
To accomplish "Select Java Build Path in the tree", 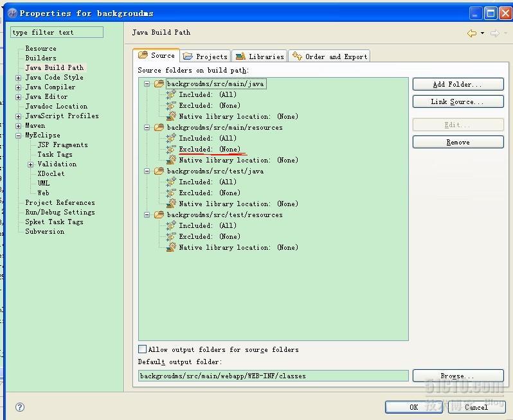I will click(55, 67).
